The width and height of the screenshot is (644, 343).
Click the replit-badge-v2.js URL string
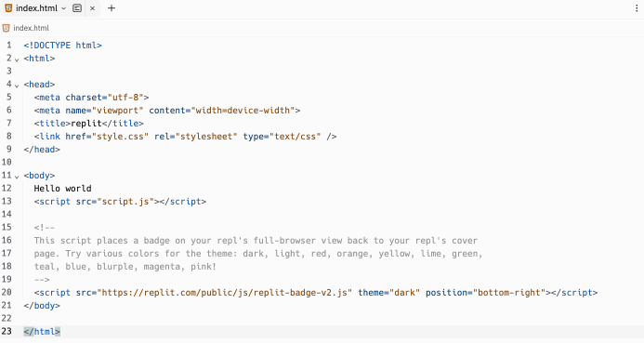click(x=225, y=293)
